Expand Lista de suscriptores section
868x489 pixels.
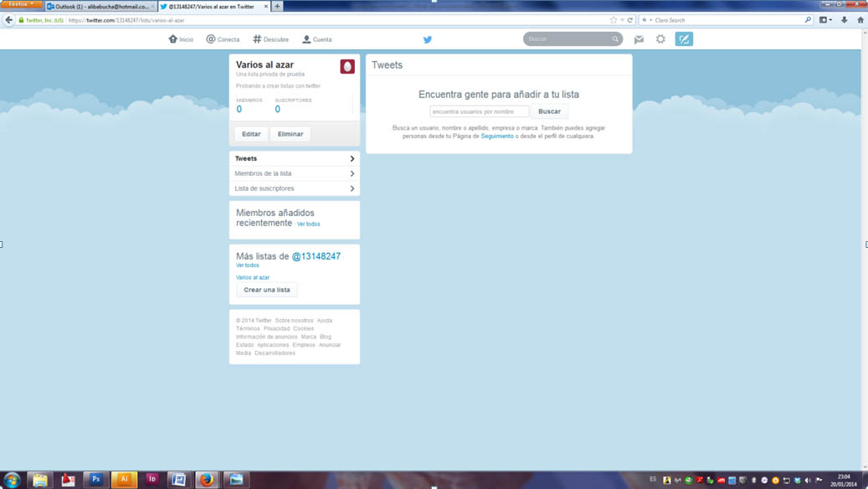pyautogui.click(x=294, y=188)
